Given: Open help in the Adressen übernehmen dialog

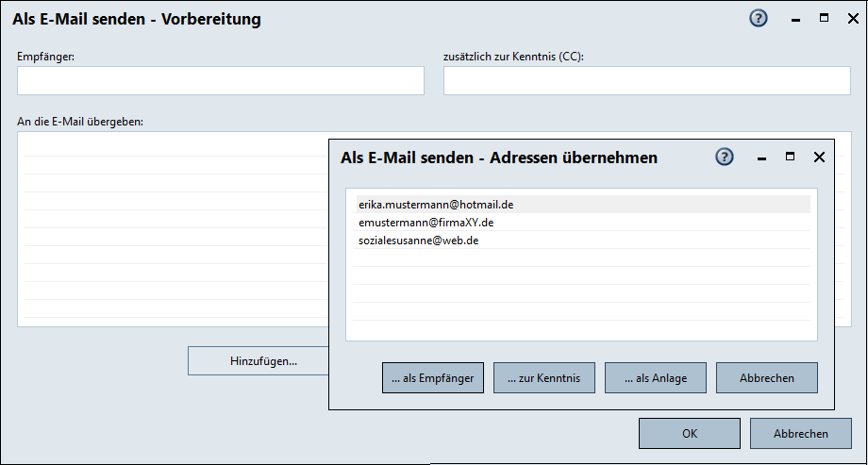Looking at the screenshot, I should (x=725, y=158).
